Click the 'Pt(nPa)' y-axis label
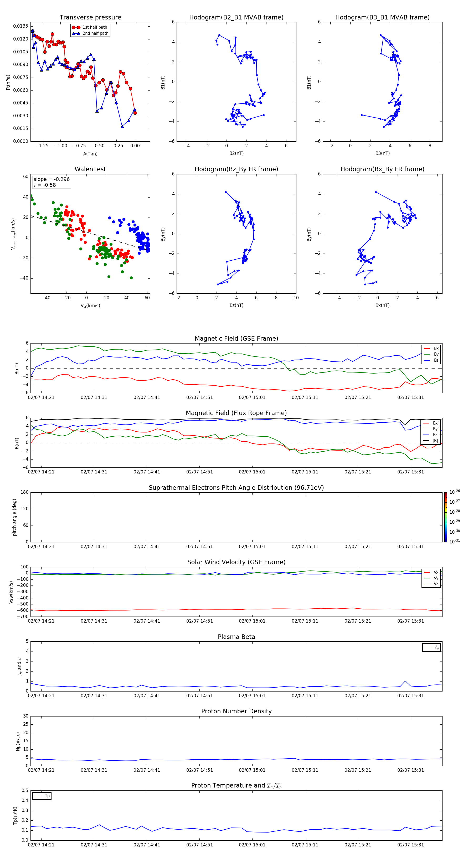This screenshot has width=473, height=868. pyautogui.click(x=8, y=82)
